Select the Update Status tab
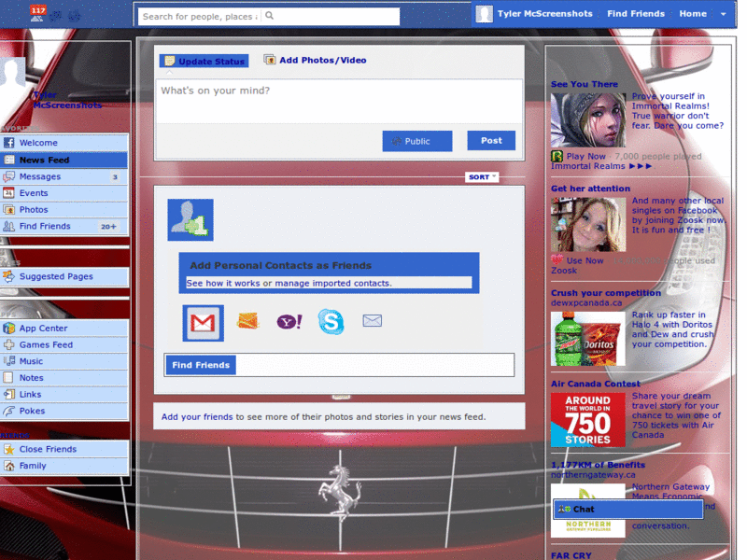 tap(204, 61)
